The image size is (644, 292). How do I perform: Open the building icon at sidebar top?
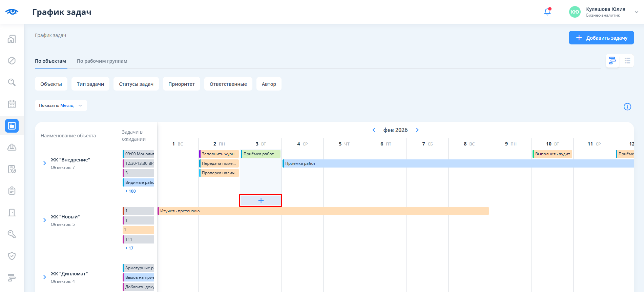click(x=12, y=39)
